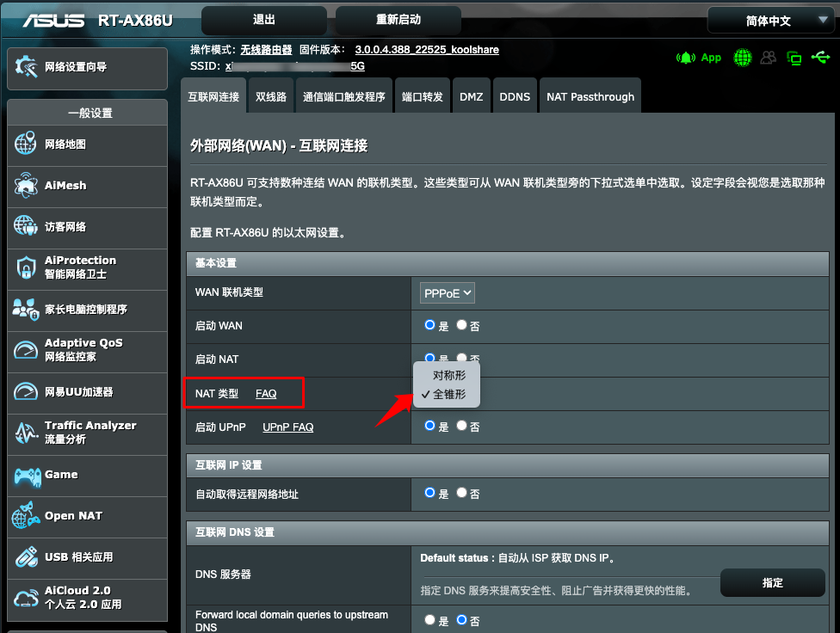840x633 pixels.
Task: Set Forward local domain queries to No
Action: click(x=462, y=620)
